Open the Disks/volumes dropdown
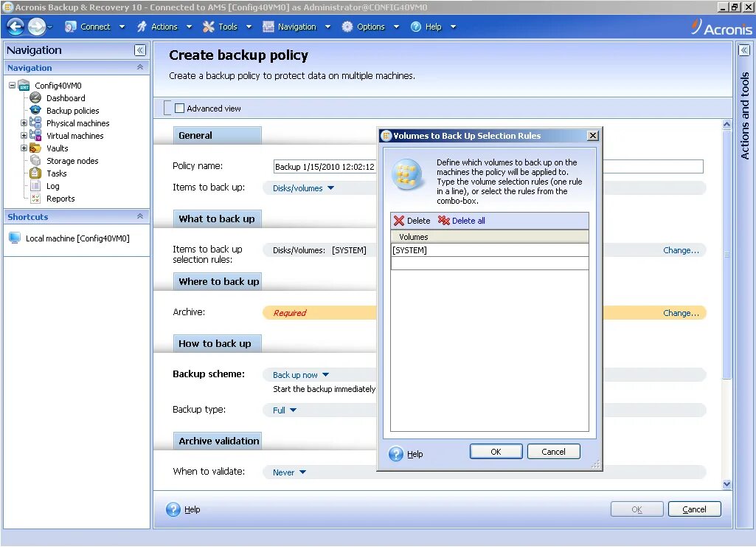The width and height of the screenshot is (756, 547). [x=303, y=188]
